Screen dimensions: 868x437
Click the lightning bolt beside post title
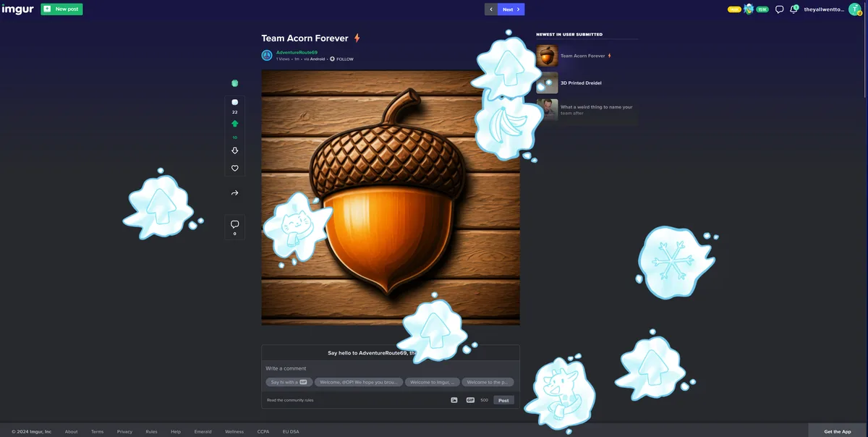pyautogui.click(x=357, y=38)
